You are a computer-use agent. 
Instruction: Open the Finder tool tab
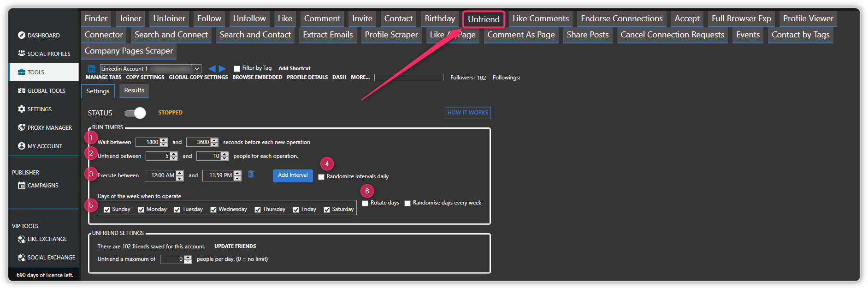[x=96, y=19]
